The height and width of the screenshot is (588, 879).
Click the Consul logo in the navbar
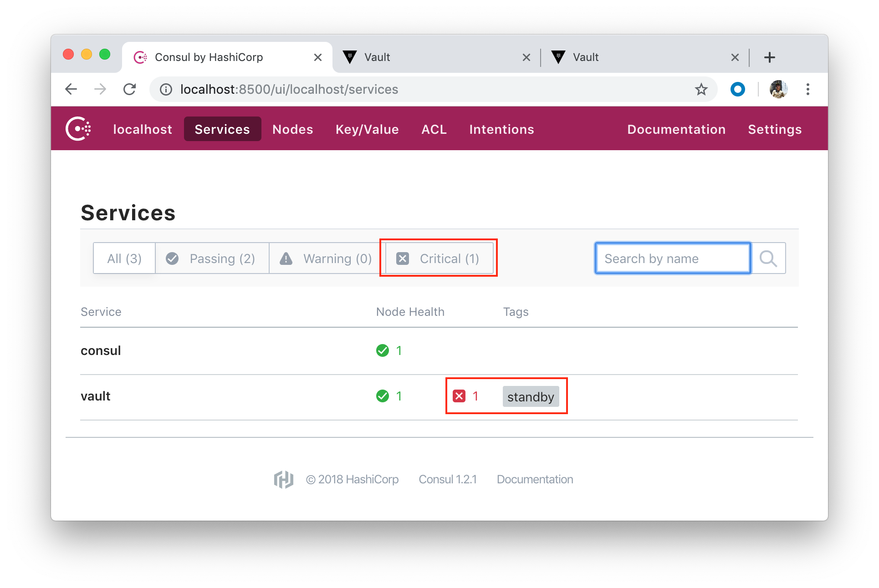coord(78,129)
